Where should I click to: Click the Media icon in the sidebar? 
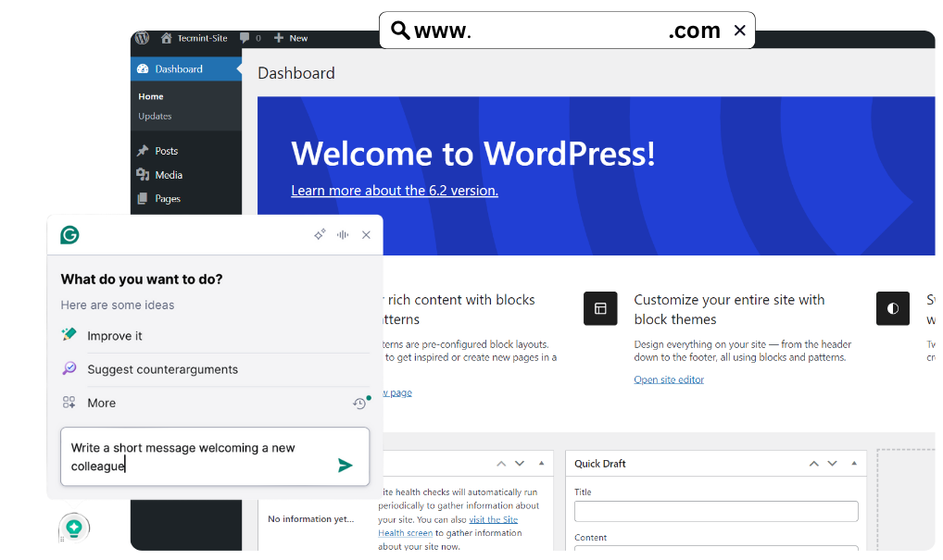coord(143,174)
